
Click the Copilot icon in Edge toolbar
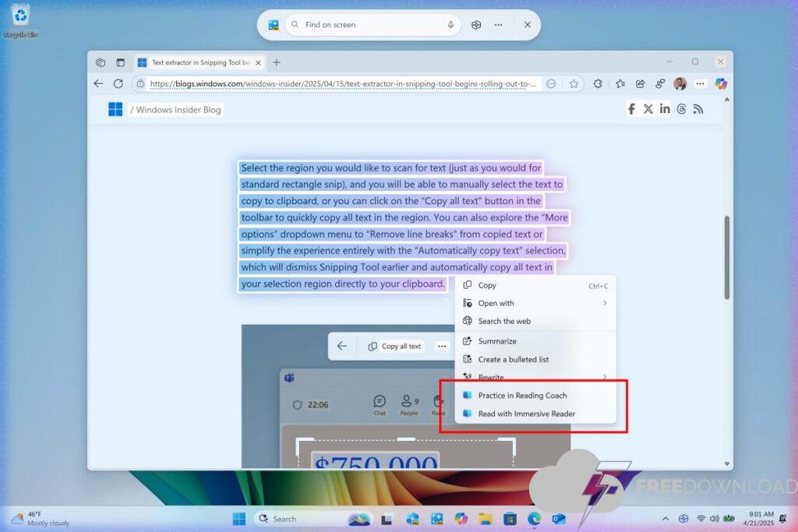click(721, 83)
